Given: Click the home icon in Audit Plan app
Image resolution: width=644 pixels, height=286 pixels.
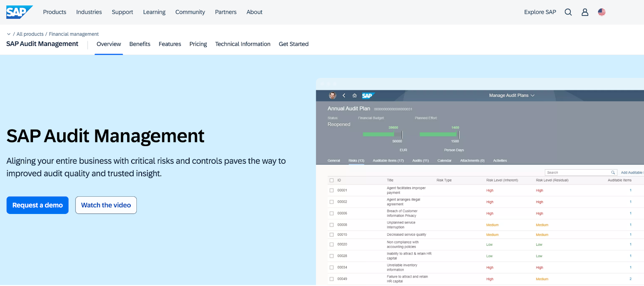Looking at the screenshot, I should [x=355, y=95].
